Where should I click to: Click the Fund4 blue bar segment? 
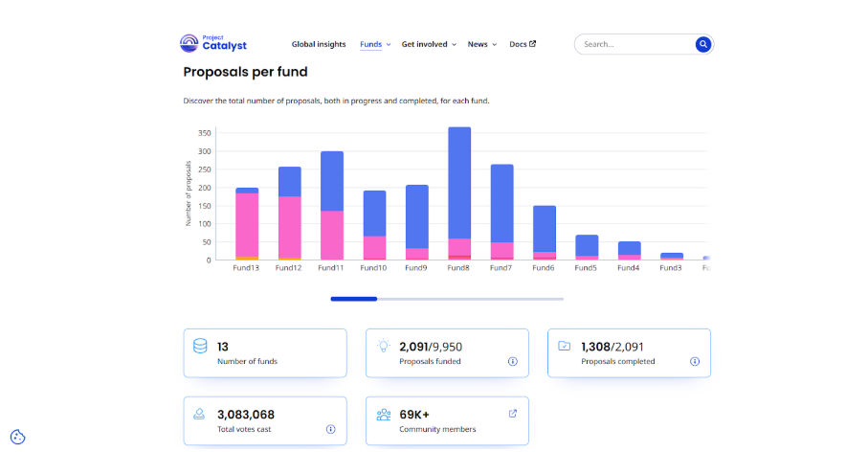[630, 248]
